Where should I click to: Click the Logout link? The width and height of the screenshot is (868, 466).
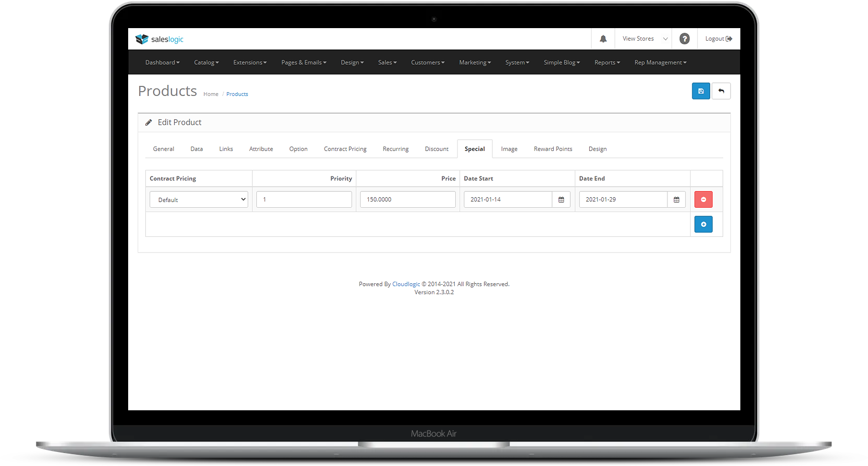point(718,39)
